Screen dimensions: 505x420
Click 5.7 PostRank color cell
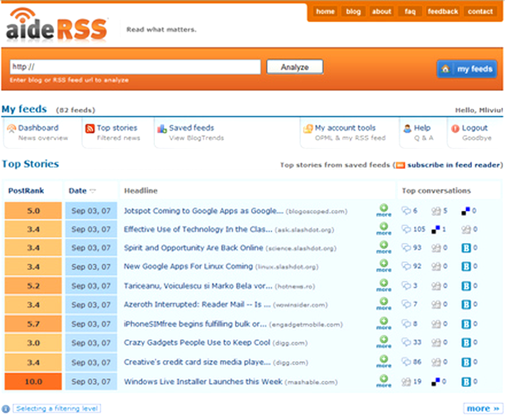(x=33, y=324)
